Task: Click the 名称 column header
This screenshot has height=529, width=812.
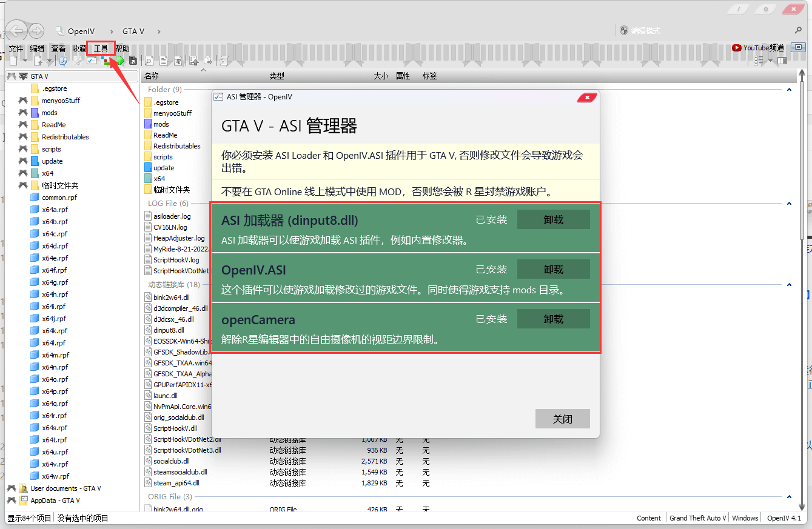Action: [x=152, y=76]
